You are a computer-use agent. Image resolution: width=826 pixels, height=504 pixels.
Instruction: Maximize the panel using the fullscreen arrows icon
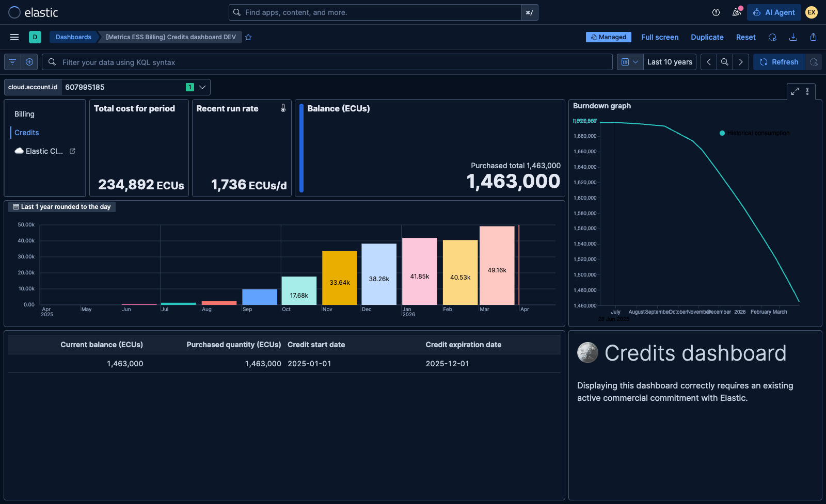tap(795, 91)
